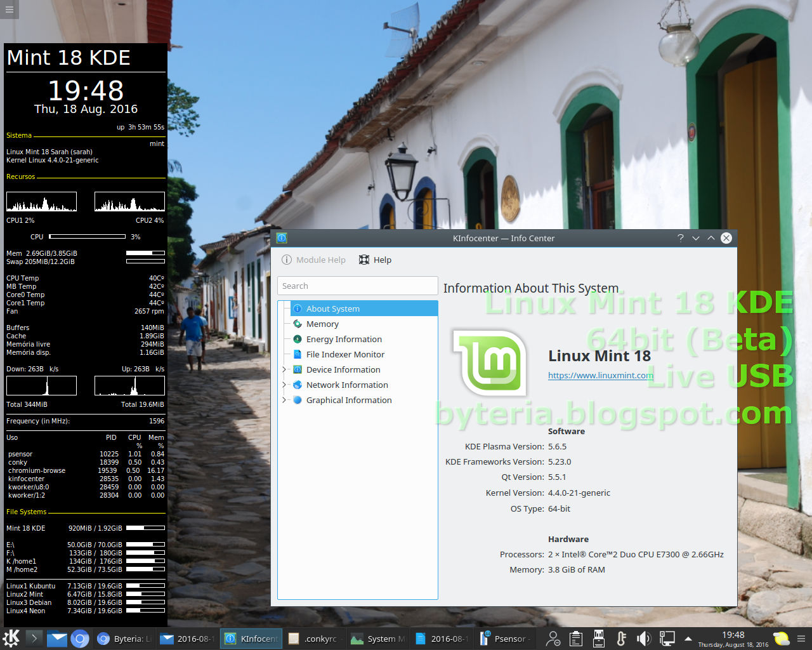Open the mail client launcher in taskbar
The height and width of the screenshot is (650, 812).
click(x=56, y=638)
